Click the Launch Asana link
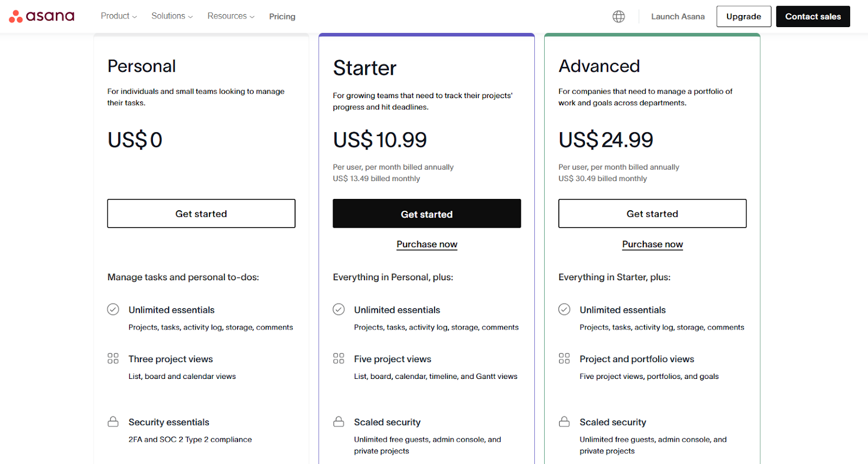The image size is (868, 464). 678,17
